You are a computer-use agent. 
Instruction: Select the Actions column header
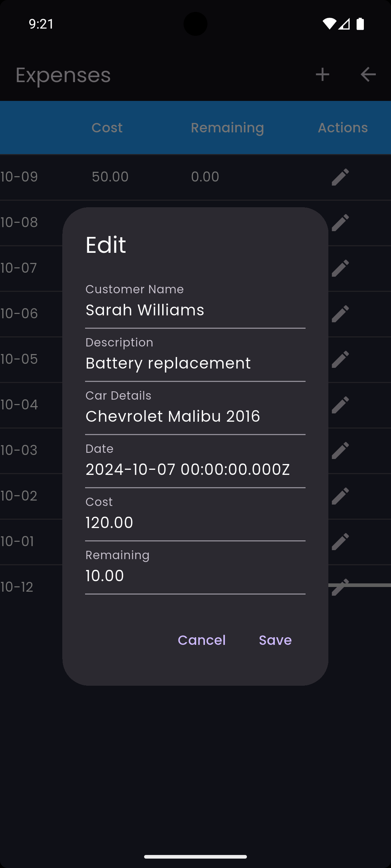342,127
